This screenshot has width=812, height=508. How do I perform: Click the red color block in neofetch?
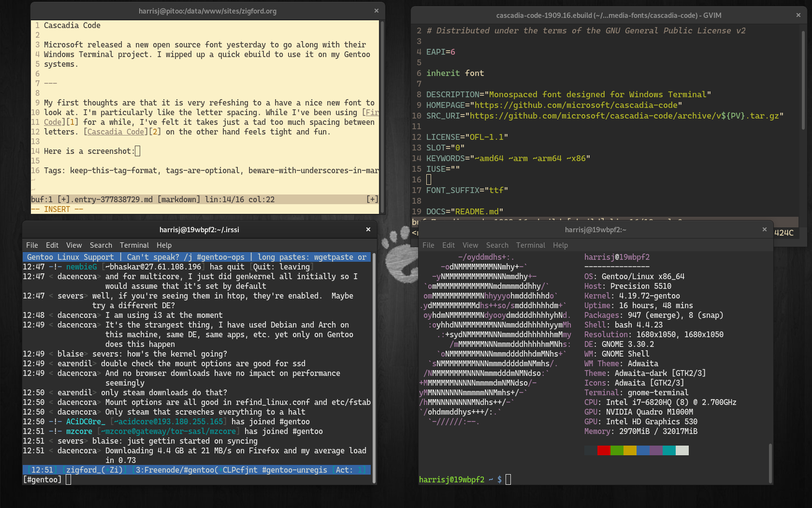[x=603, y=450]
